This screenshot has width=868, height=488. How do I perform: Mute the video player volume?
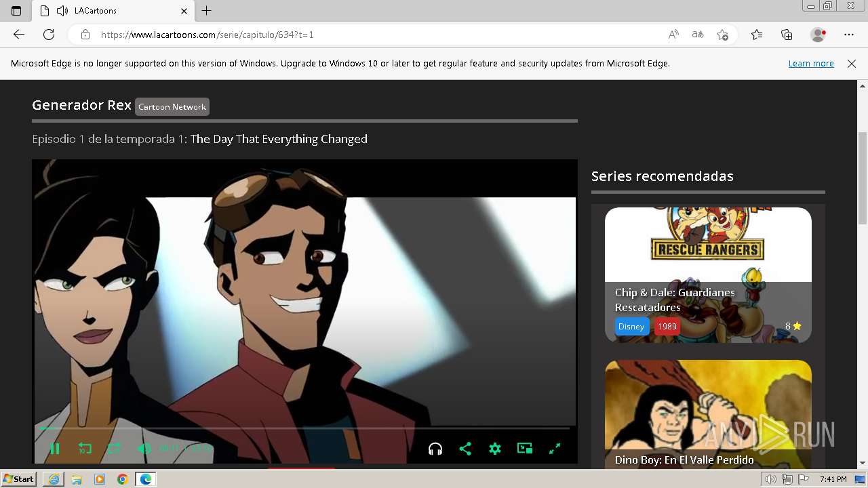(x=144, y=449)
